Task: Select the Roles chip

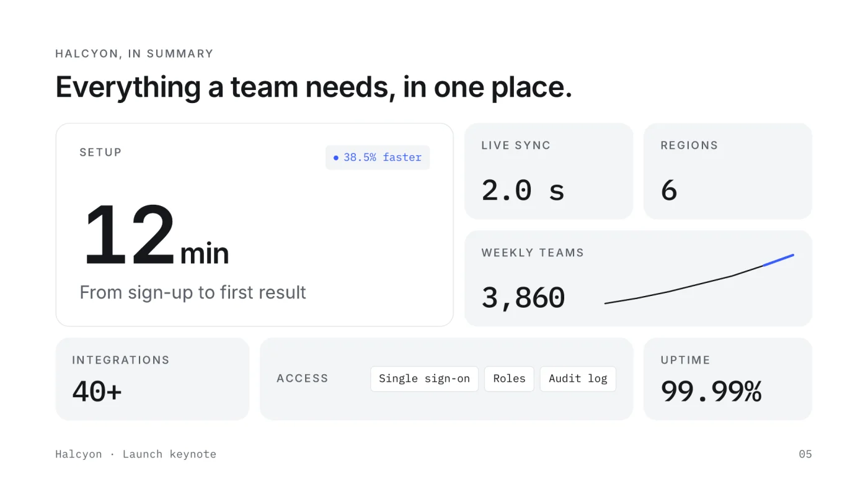Action: pos(509,379)
